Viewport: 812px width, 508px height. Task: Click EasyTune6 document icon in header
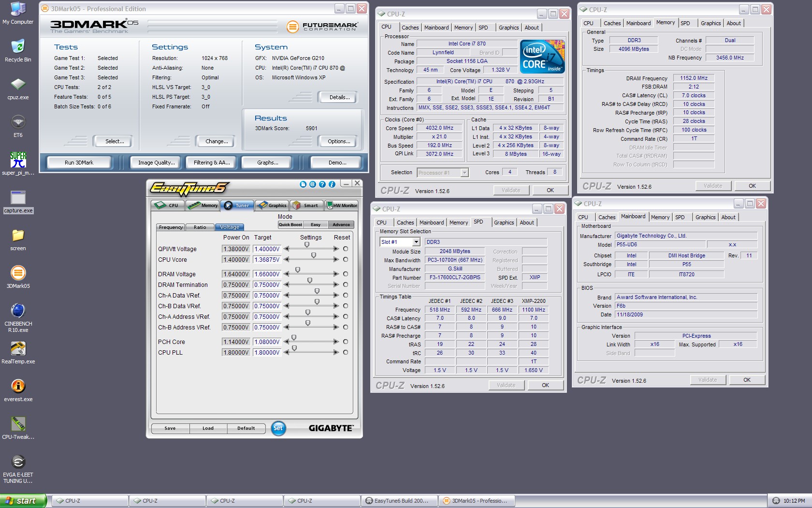click(x=303, y=184)
